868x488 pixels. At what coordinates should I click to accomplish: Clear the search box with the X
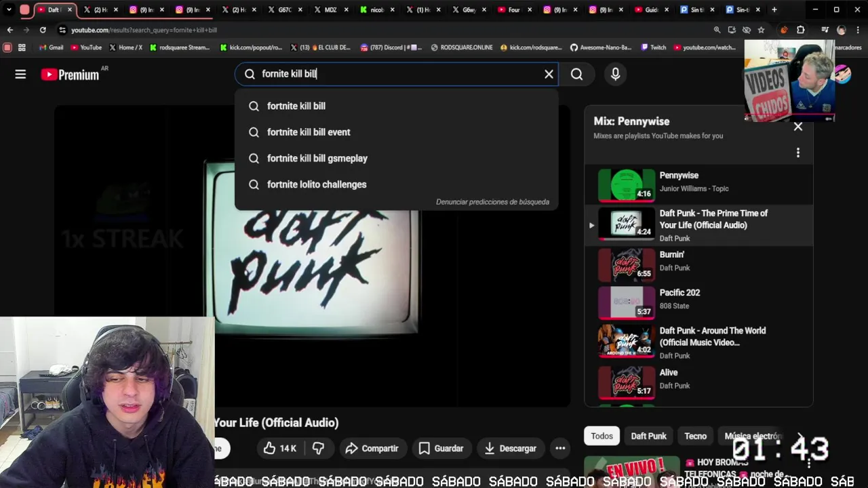(549, 74)
